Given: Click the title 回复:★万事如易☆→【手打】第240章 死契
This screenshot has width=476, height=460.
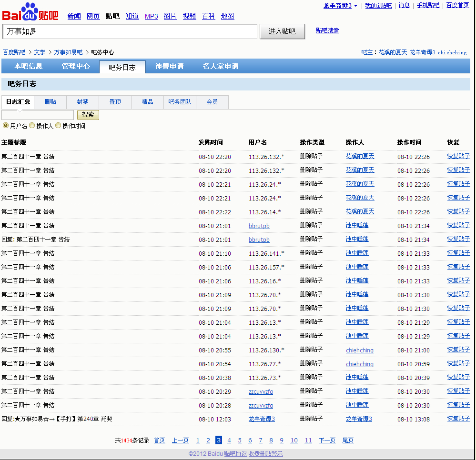Looking at the screenshot, I should pyautogui.click(x=57, y=419).
